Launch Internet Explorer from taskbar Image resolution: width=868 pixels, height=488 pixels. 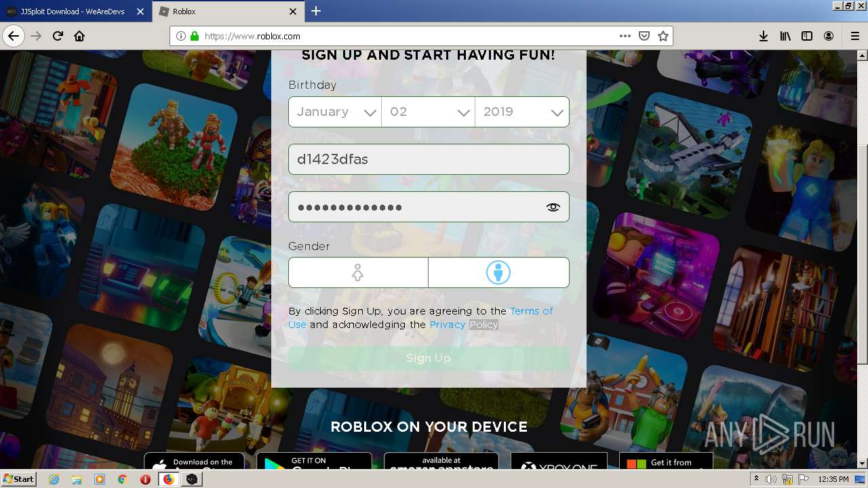(x=54, y=479)
